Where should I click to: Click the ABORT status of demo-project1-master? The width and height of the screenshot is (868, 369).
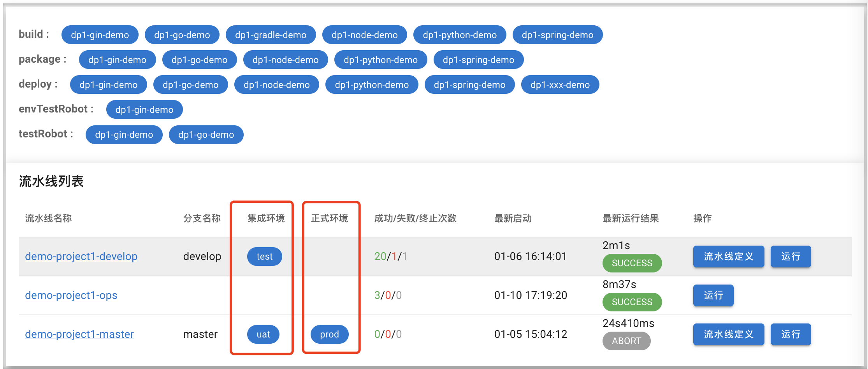626,341
